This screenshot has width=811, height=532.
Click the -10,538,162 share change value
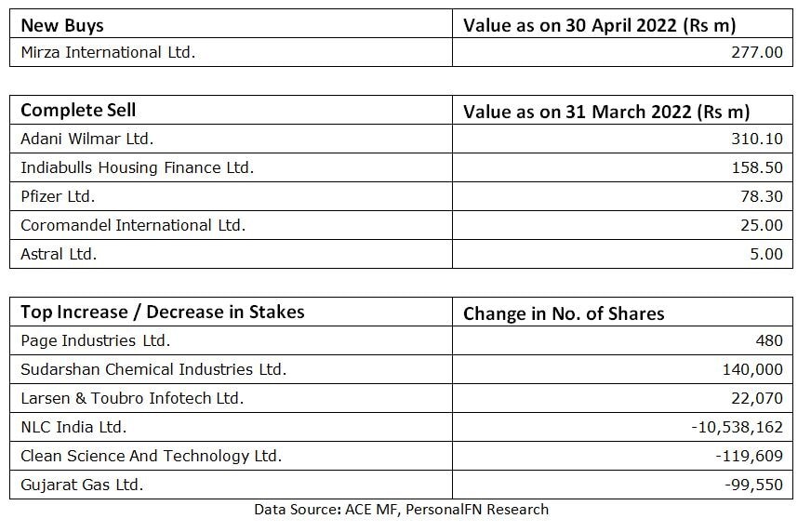click(x=737, y=427)
